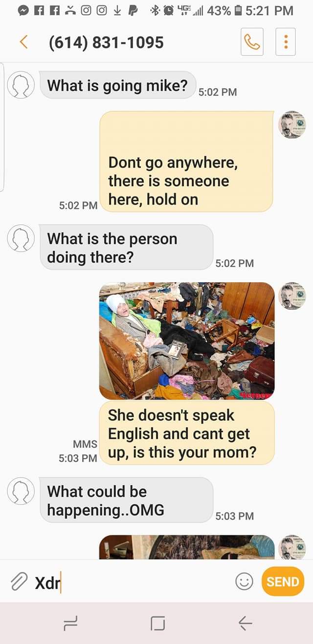Tap contact avatar beside "What could be happening"
The image size is (313, 644).
pos(21,491)
